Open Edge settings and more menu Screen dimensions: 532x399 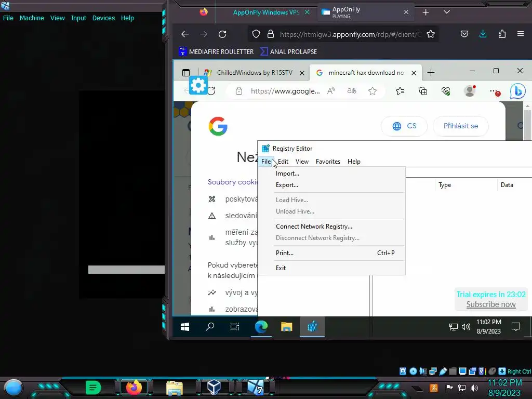tap(495, 91)
